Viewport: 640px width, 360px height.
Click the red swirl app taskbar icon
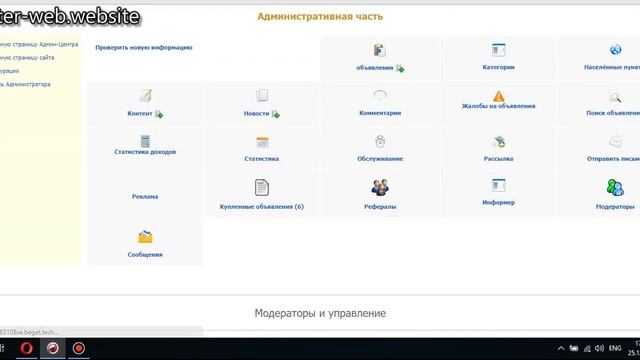coord(53,348)
